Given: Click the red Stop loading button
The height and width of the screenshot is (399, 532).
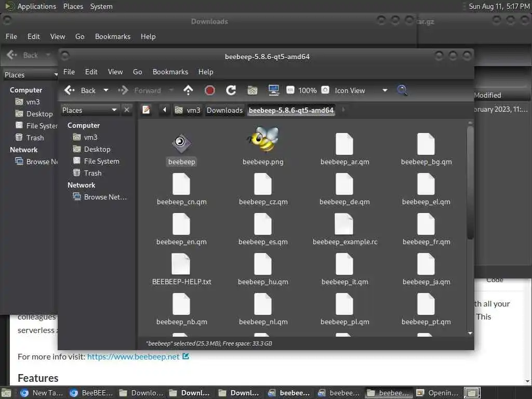Looking at the screenshot, I should 210,90.
